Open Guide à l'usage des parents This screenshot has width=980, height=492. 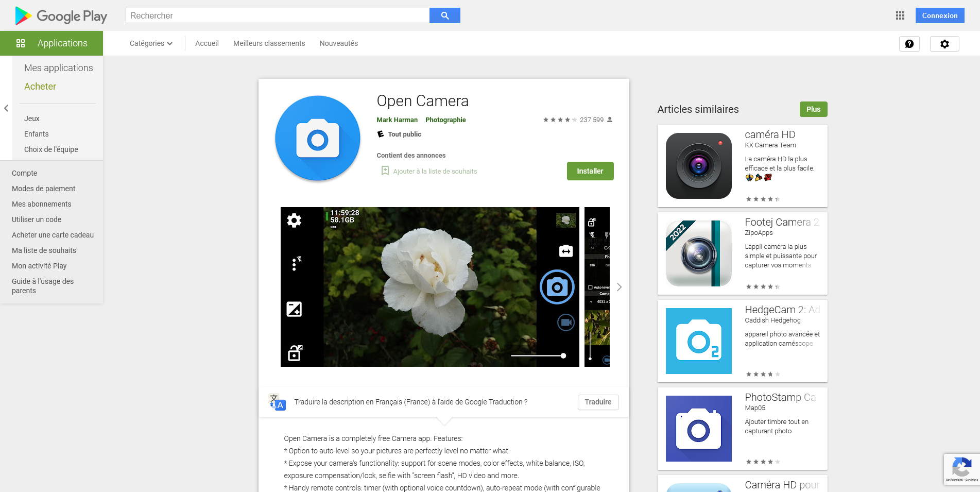(43, 286)
